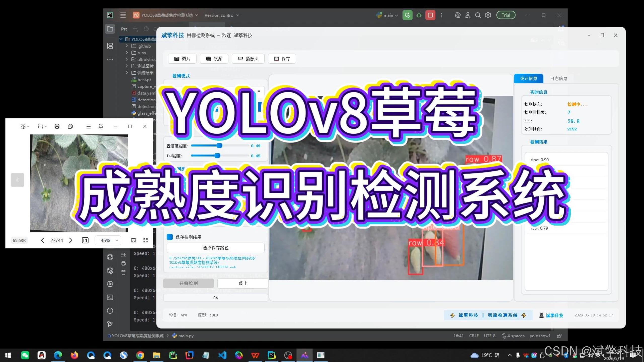Open PyCharm settings gear icon
644x362 pixels.
click(x=488, y=15)
